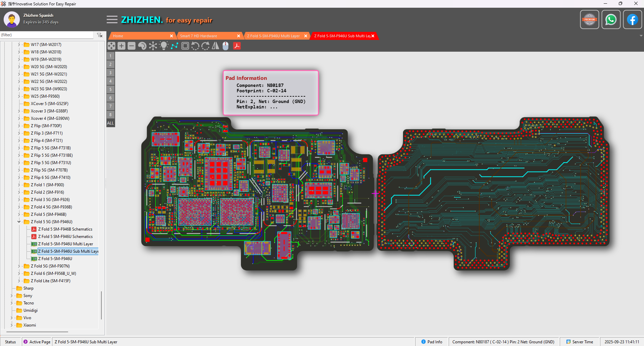Open the PDF schematic icon in toolbar
Viewport: 644px width, 346px height.
[237, 46]
